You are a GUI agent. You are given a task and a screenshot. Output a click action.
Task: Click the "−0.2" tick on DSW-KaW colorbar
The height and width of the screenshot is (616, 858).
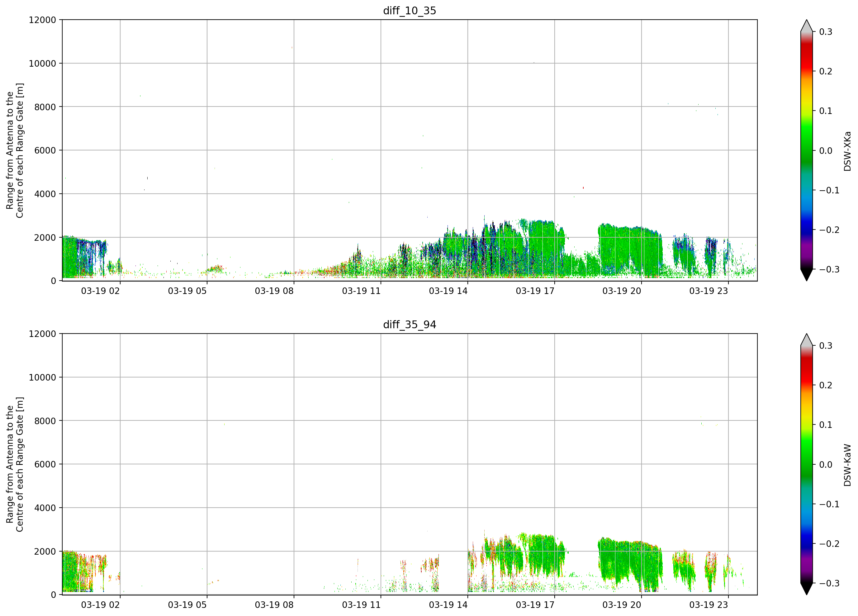829,544
